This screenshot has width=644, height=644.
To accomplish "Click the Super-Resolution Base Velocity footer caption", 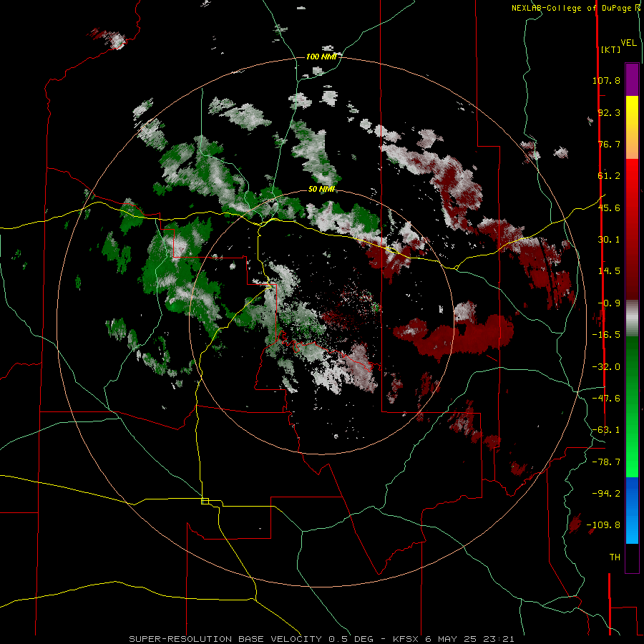I will pos(321,639).
